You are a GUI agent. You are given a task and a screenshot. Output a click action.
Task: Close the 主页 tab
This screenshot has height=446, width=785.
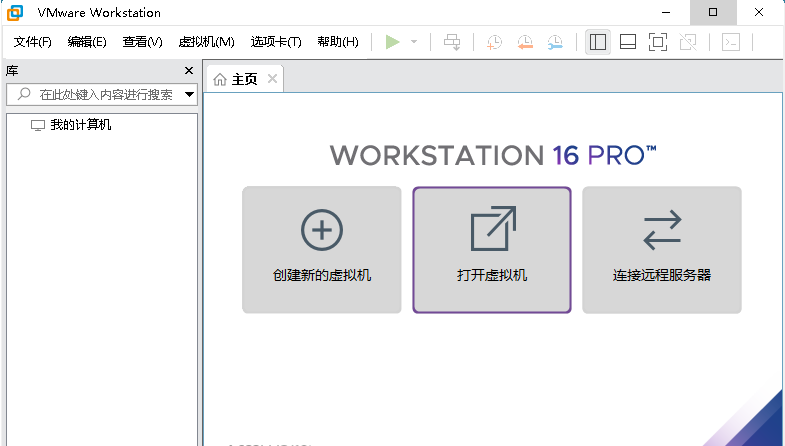click(272, 79)
